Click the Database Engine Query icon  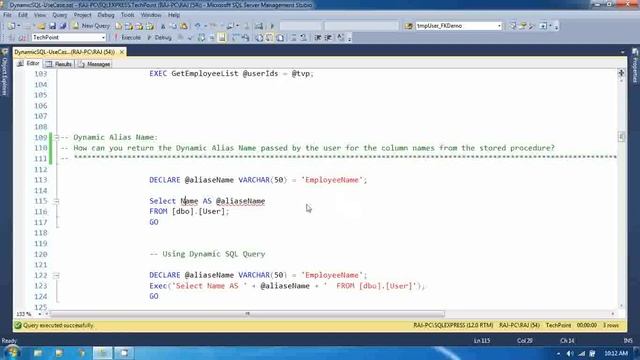[118, 26]
